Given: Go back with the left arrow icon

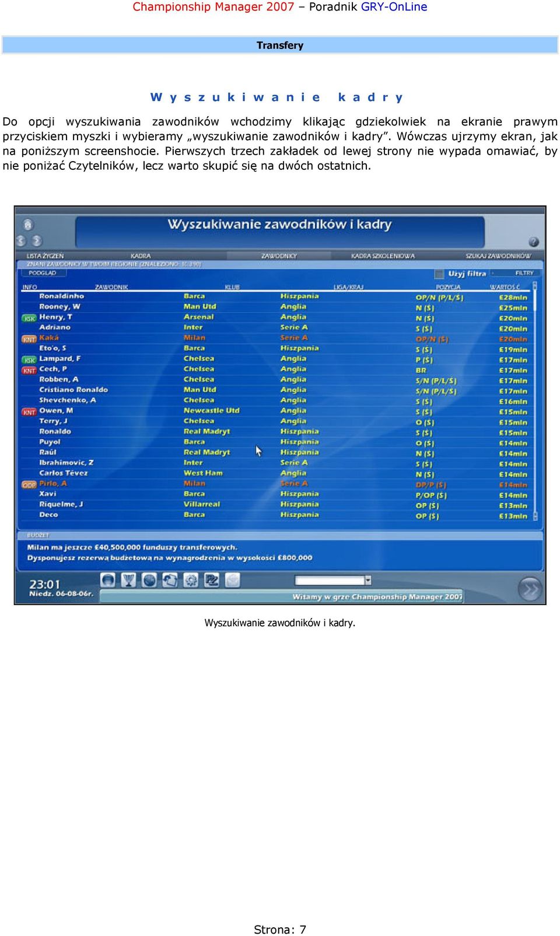Looking at the screenshot, I should (21, 240).
